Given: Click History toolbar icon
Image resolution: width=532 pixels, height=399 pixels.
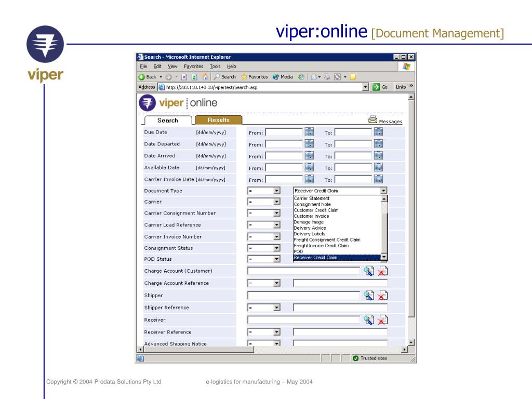Looking at the screenshot, I should point(301,77).
